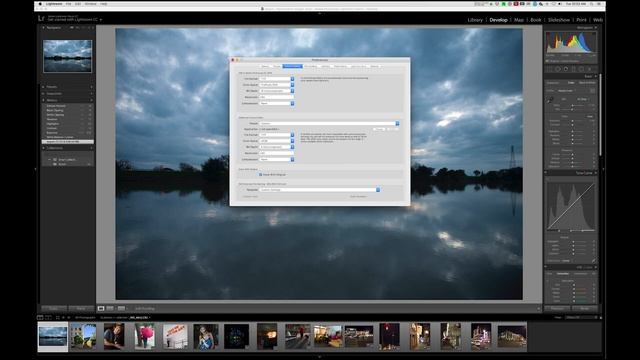Expand Smart Collections in Collections panel
Viewport: 640px width, 360px height.
click(x=49, y=160)
